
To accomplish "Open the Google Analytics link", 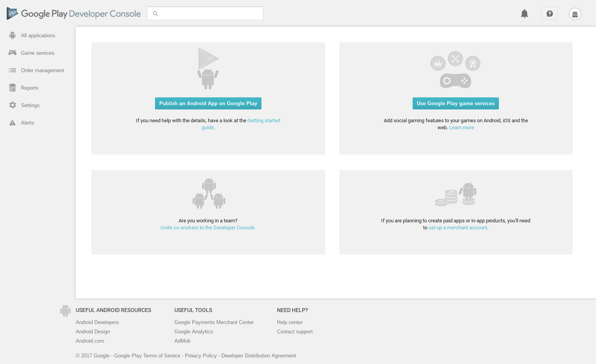I will (193, 332).
